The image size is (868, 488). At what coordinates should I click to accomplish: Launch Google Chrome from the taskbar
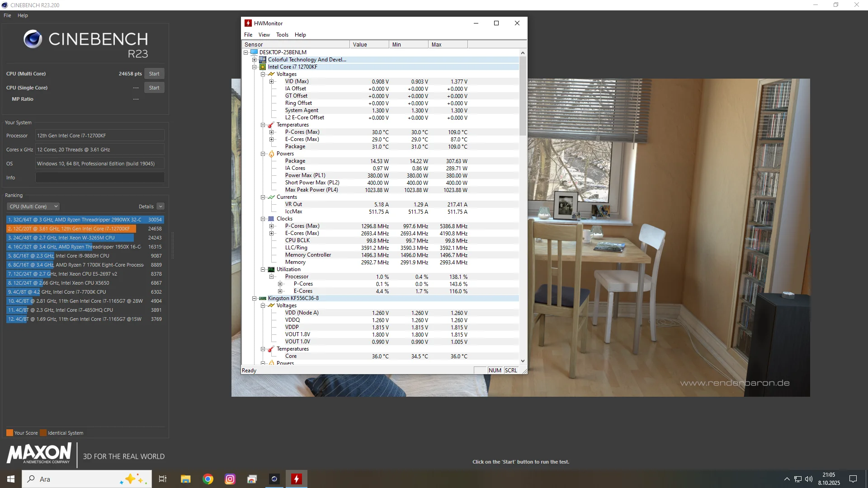pyautogui.click(x=208, y=479)
